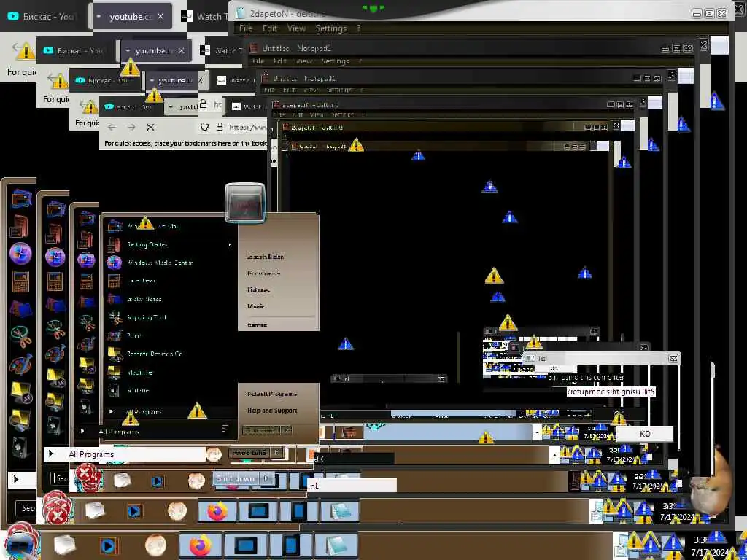Open Music from front Start menu
The image size is (747, 560).
point(256,306)
